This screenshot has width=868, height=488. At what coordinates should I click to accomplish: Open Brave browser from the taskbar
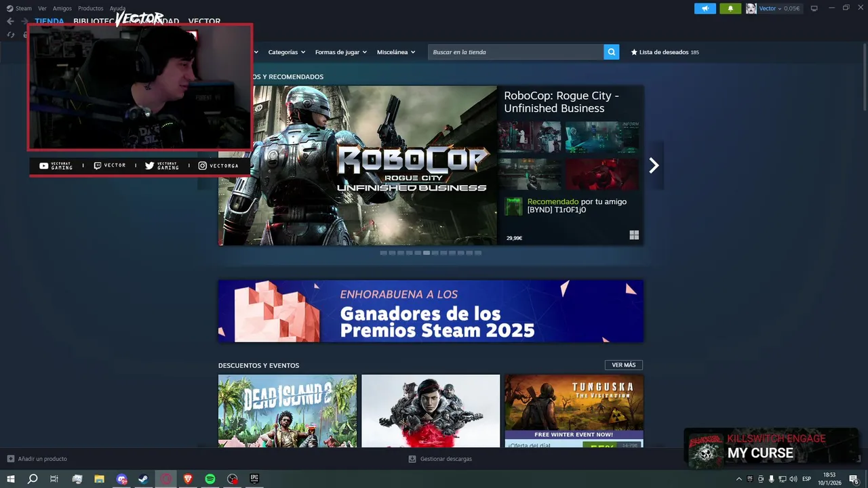pyautogui.click(x=188, y=479)
